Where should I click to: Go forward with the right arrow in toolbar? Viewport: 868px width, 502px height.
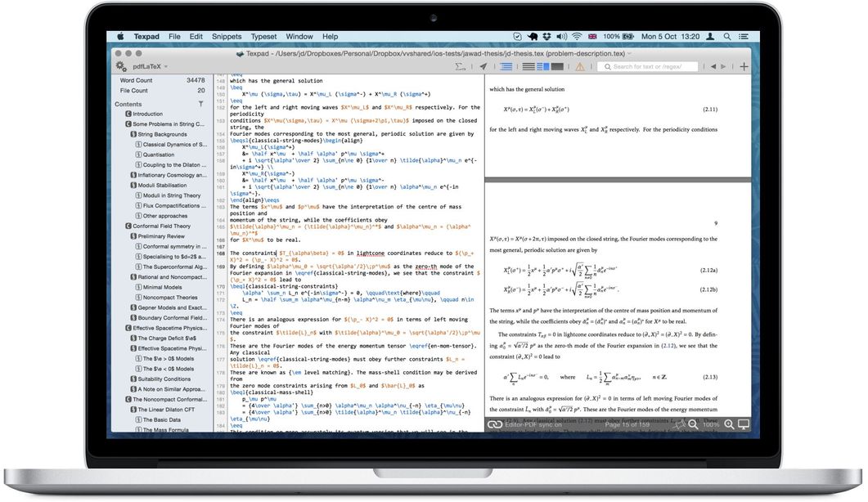click(x=723, y=66)
